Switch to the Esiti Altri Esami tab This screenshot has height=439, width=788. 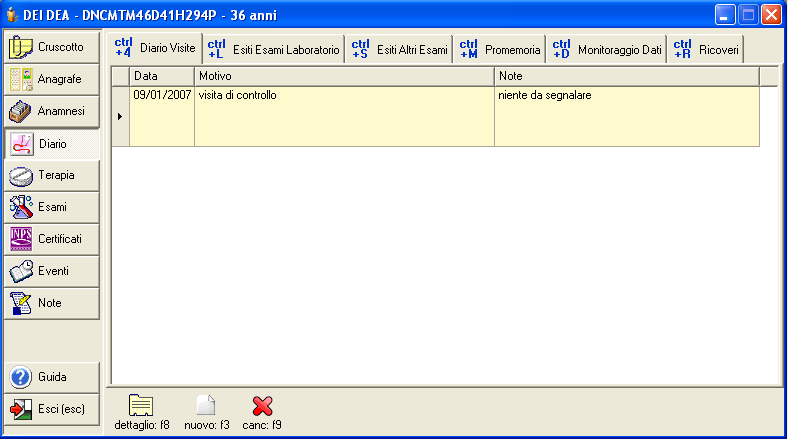(399, 49)
